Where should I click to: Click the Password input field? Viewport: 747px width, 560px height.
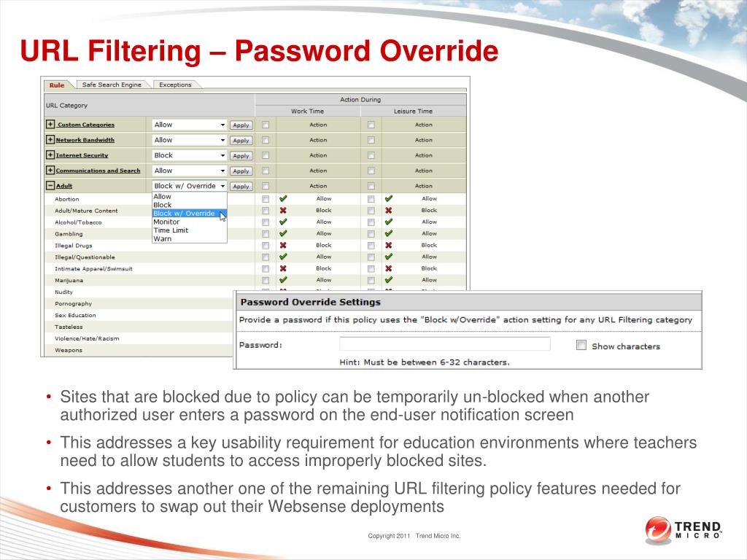coord(445,344)
